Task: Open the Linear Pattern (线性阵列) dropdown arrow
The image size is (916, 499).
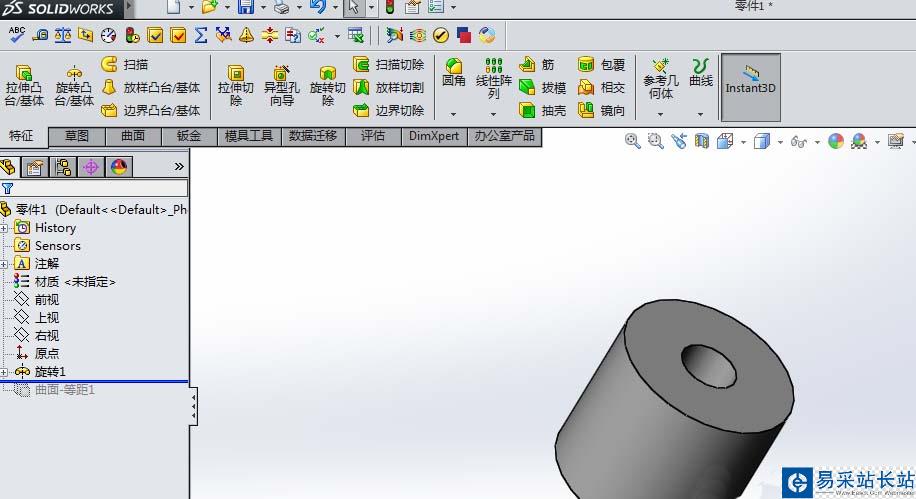Action: click(x=494, y=114)
